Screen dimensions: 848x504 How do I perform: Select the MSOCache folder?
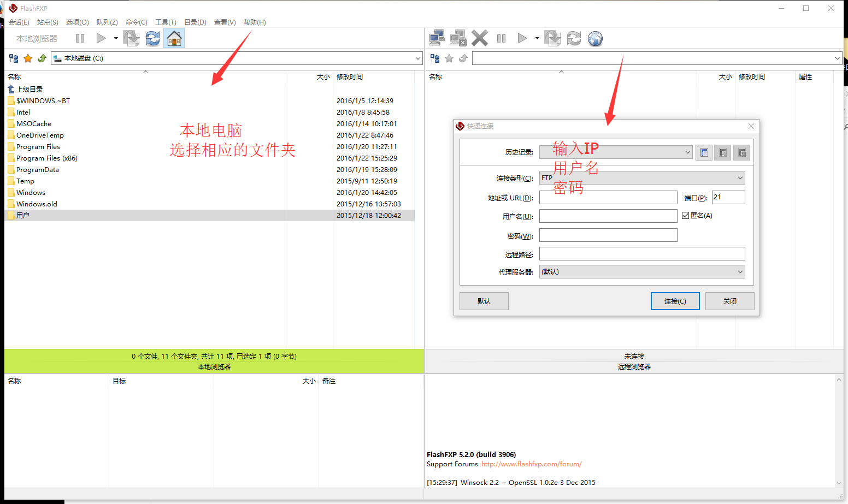click(x=210, y=123)
